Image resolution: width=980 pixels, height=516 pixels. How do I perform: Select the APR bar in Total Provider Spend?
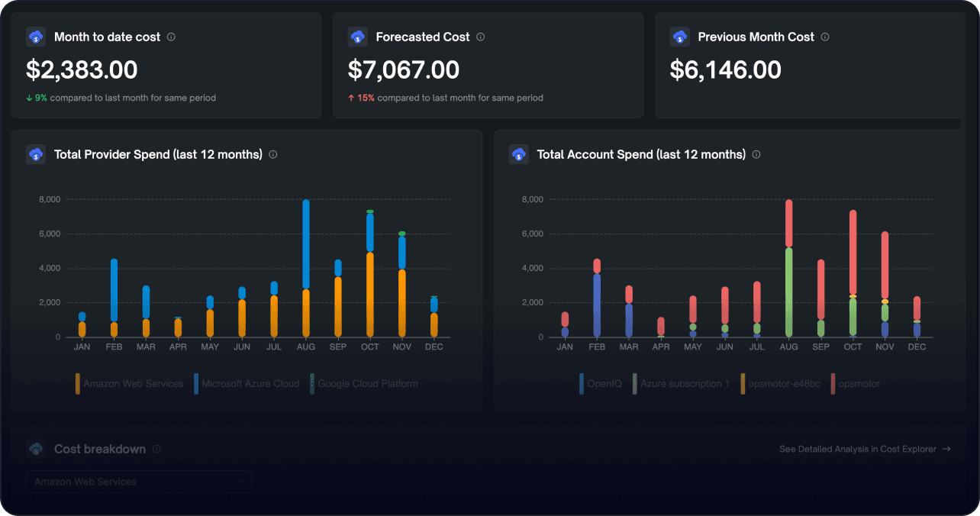coord(178,327)
